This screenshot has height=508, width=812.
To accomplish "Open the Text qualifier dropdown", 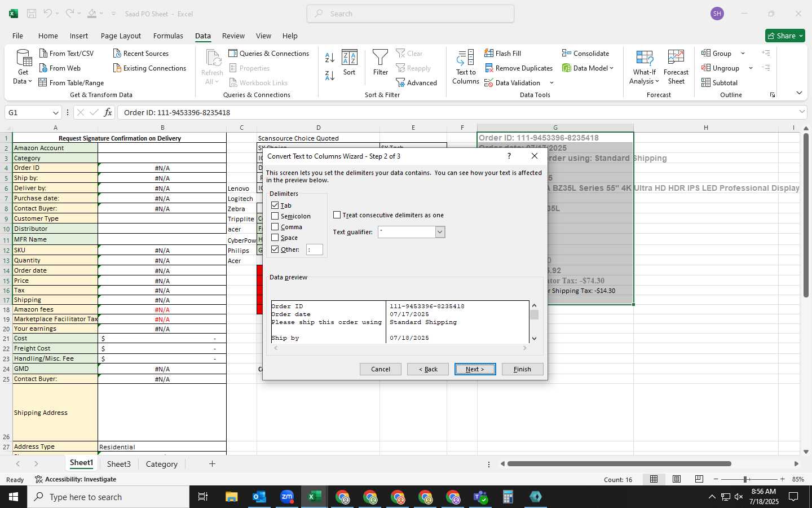I will (440, 232).
